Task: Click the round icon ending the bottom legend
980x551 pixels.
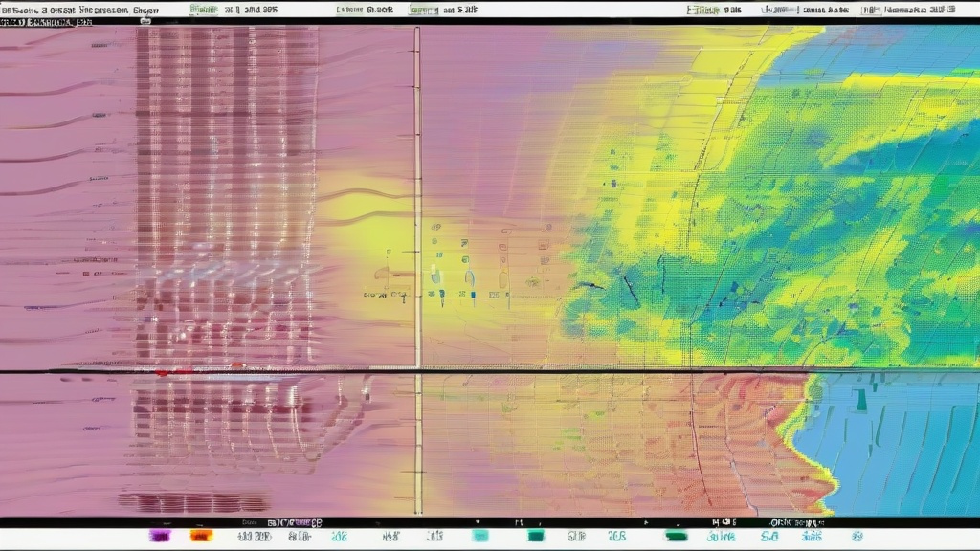Action: tap(857, 536)
